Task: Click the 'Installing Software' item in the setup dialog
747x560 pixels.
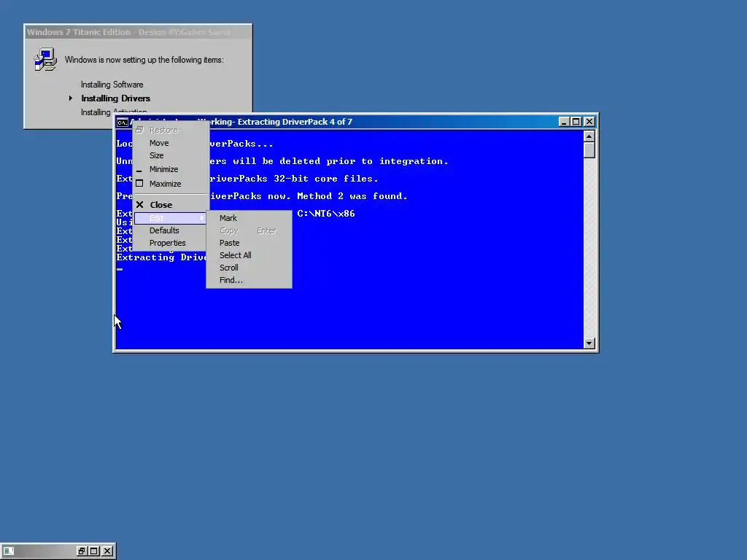Action: pos(112,85)
